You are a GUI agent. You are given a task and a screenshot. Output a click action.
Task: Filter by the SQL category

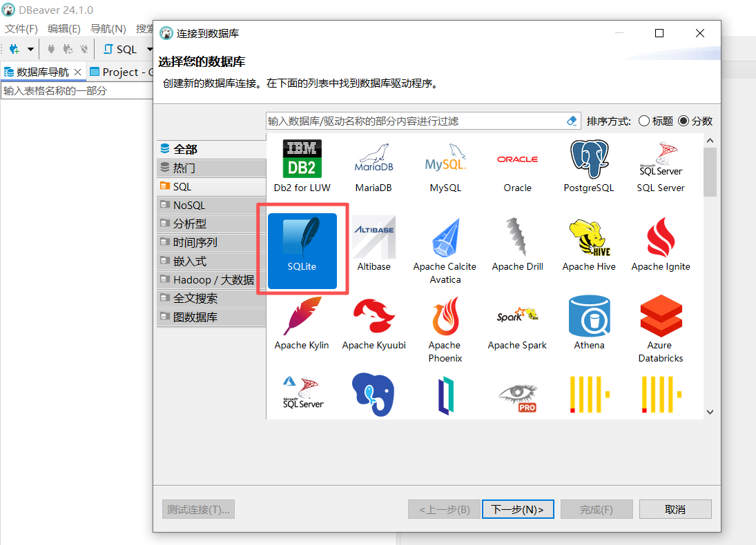pos(211,186)
